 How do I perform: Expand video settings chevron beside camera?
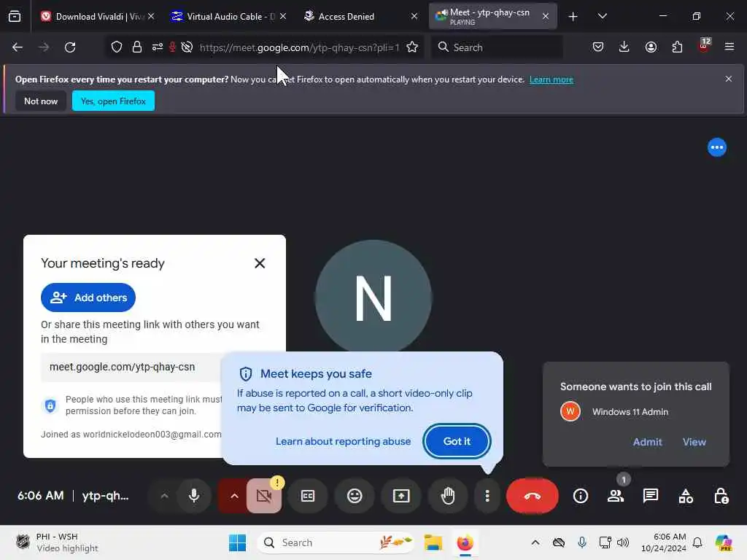tap(234, 496)
